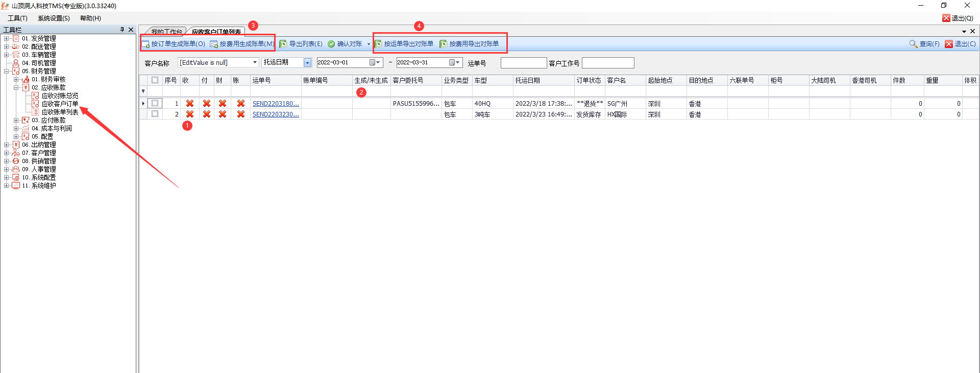
Task: Click the 查询(F) magnifier icon
Action: click(x=913, y=44)
